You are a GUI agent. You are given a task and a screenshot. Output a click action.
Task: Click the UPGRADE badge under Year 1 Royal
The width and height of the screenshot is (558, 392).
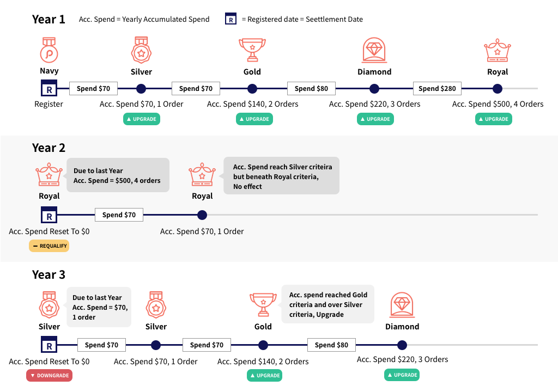point(493,119)
